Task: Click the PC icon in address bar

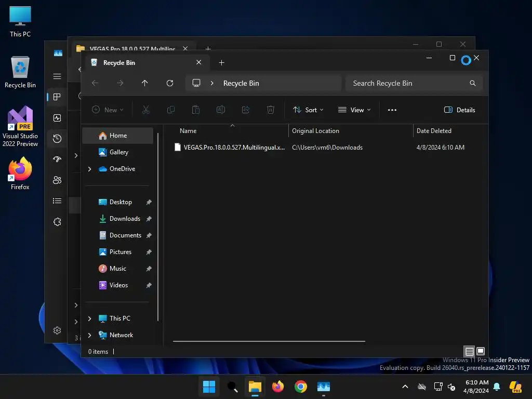Action: (196, 83)
